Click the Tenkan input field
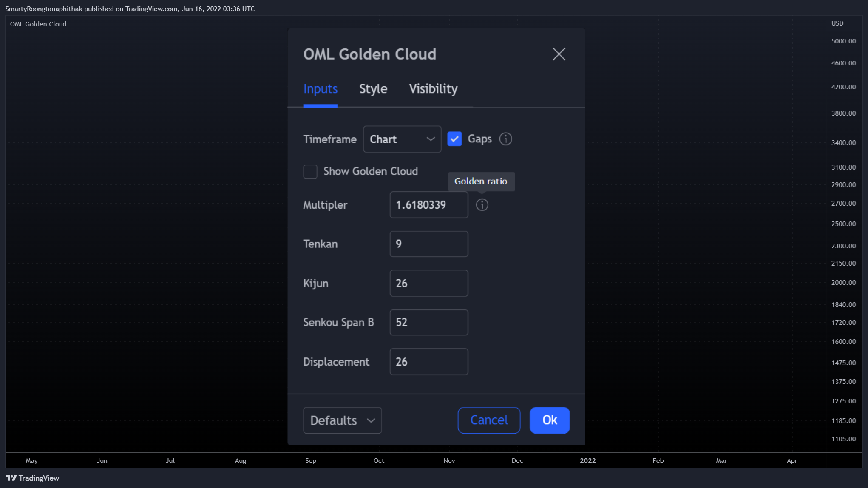Viewport: 868px width, 488px height. click(x=429, y=244)
